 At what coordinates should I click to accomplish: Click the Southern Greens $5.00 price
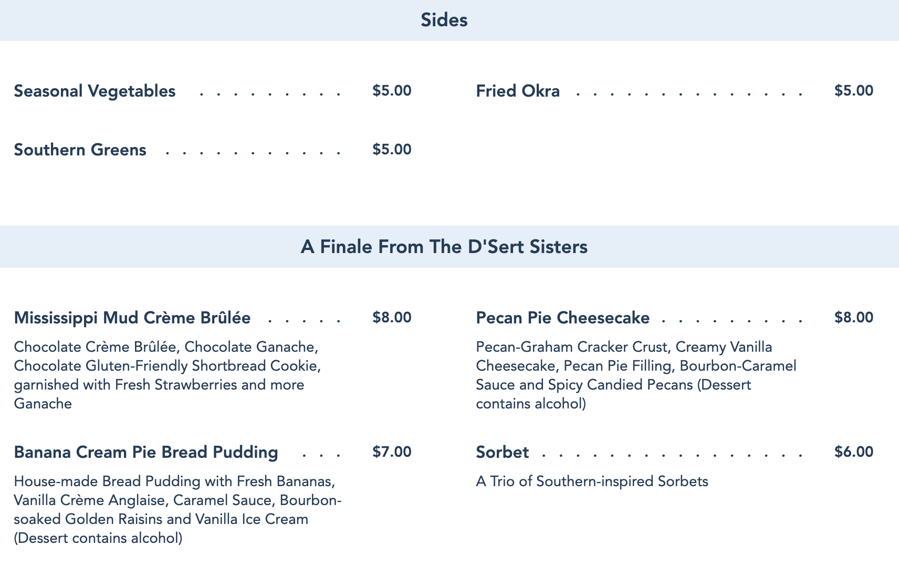point(392,150)
